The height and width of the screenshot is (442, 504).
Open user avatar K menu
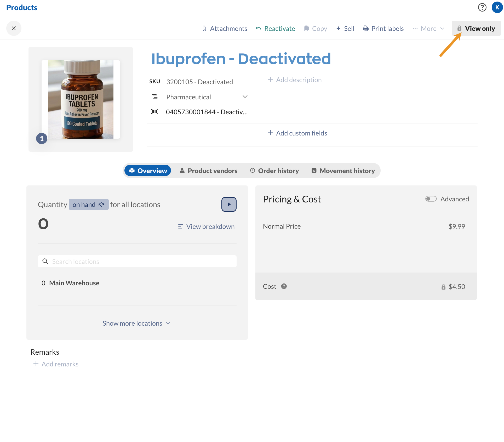click(x=497, y=7)
